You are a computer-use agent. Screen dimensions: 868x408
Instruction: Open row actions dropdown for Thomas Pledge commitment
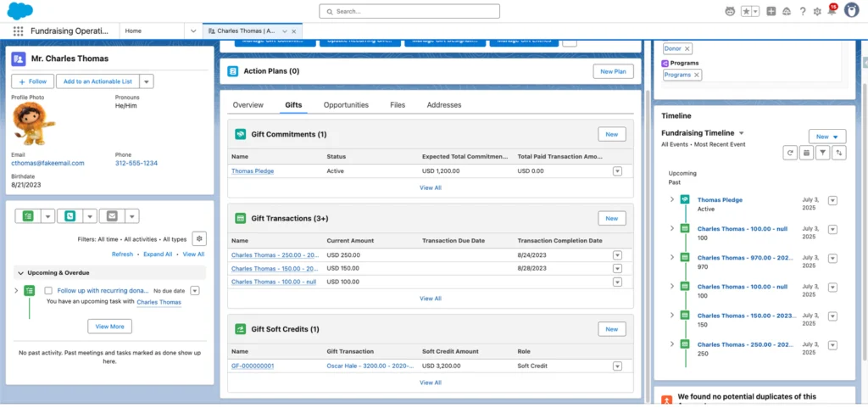617,170
